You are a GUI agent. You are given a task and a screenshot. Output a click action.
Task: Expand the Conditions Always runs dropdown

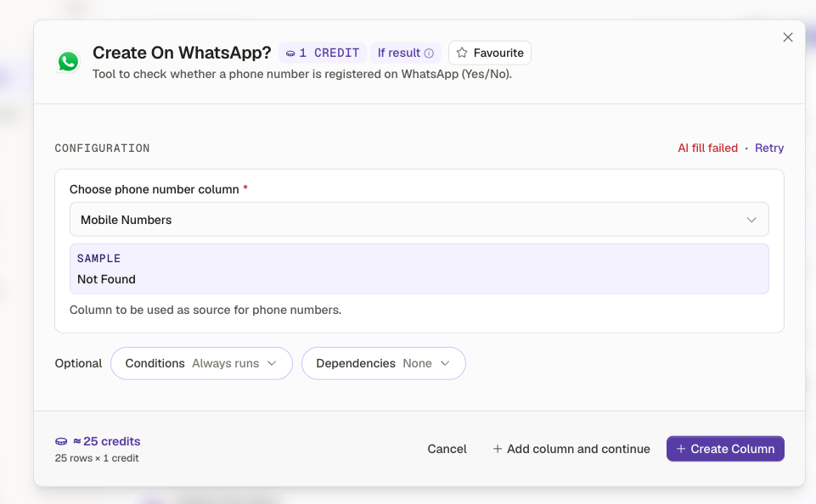point(201,363)
